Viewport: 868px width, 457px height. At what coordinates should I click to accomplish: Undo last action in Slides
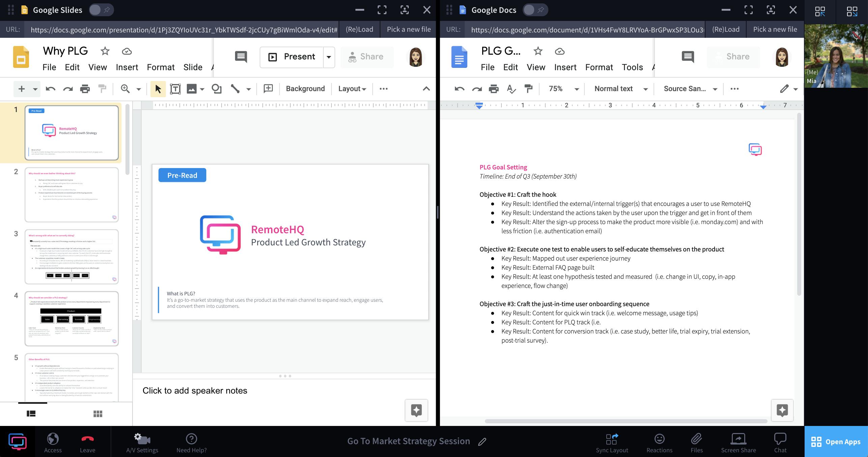(x=51, y=89)
